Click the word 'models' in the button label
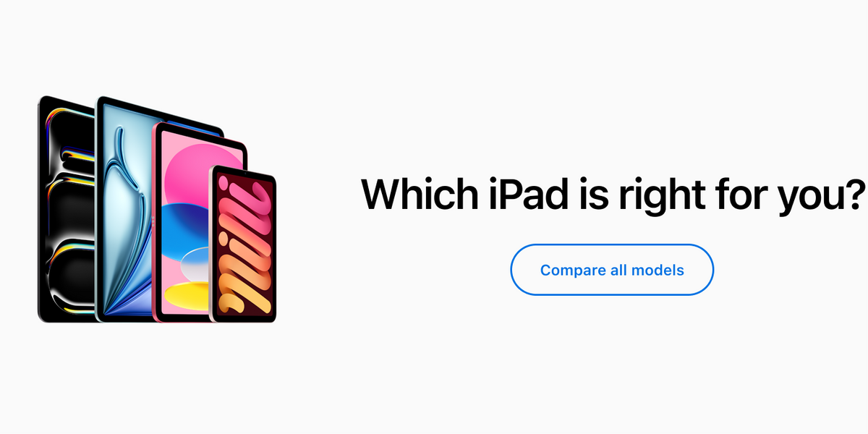This screenshot has width=868, height=434. click(658, 270)
